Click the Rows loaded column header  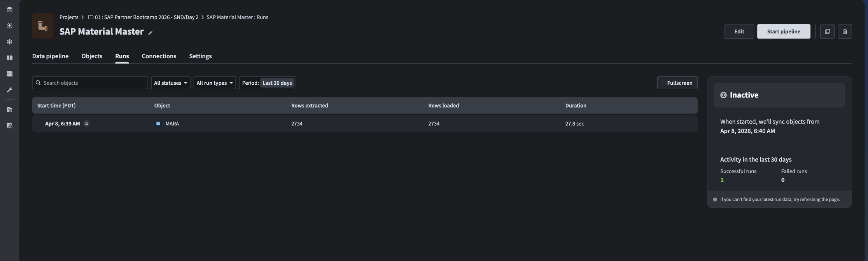444,106
